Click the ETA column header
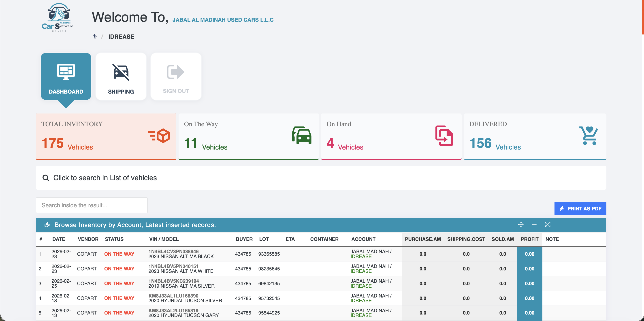This screenshot has height=321, width=644. pyautogui.click(x=290, y=239)
